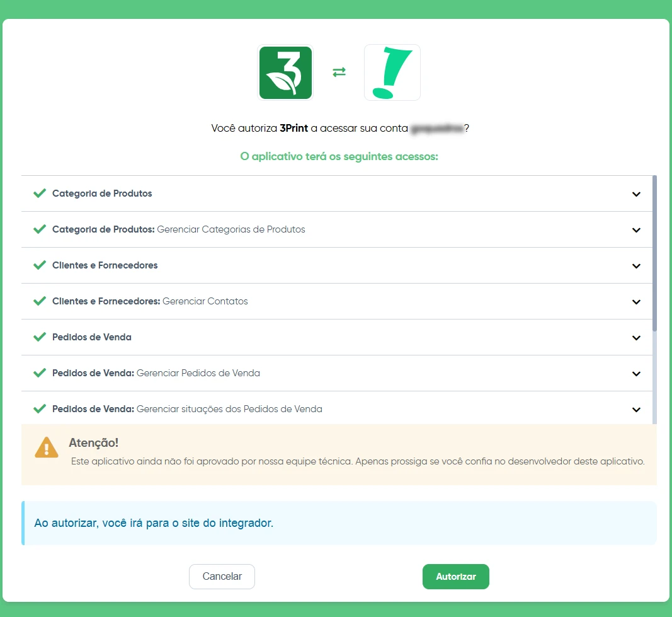Click the checkmark beside Categoria de Produtos
This screenshot has width=672, height=617.
(40, 193)
